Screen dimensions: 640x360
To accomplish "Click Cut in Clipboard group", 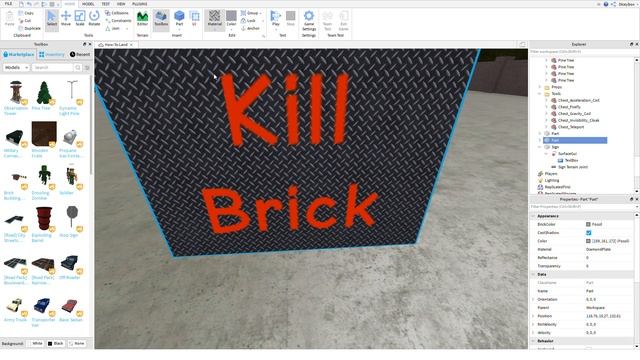I will (25, 20).
